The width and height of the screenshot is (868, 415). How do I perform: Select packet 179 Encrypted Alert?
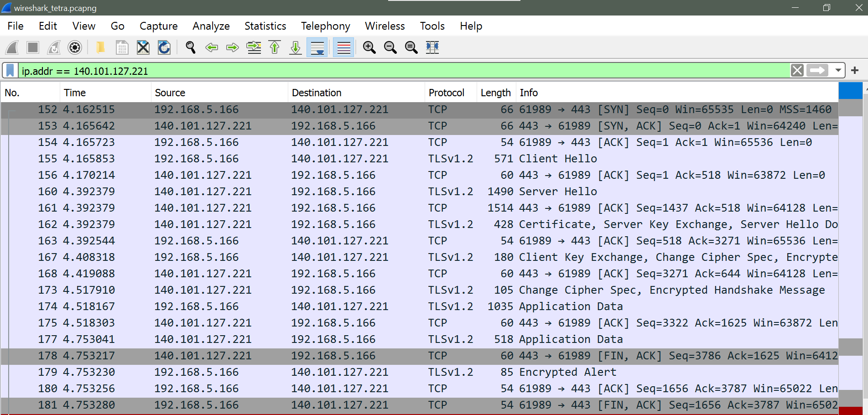(420, 372)
